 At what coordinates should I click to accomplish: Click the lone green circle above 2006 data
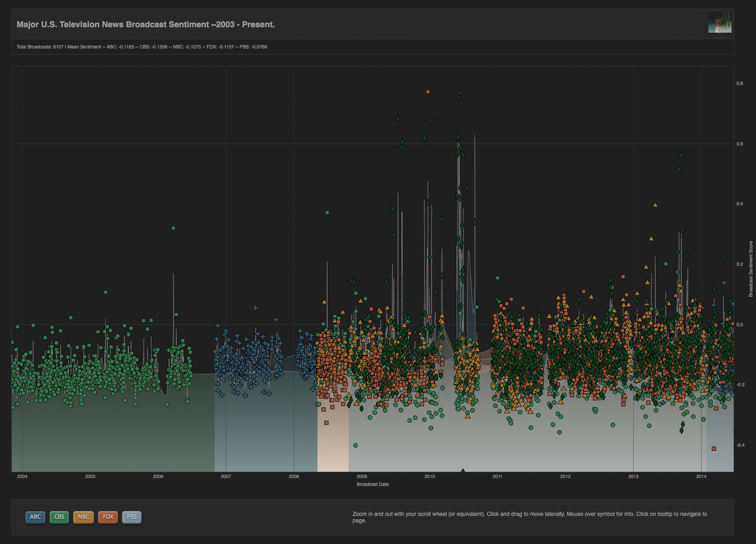point(173,228)
